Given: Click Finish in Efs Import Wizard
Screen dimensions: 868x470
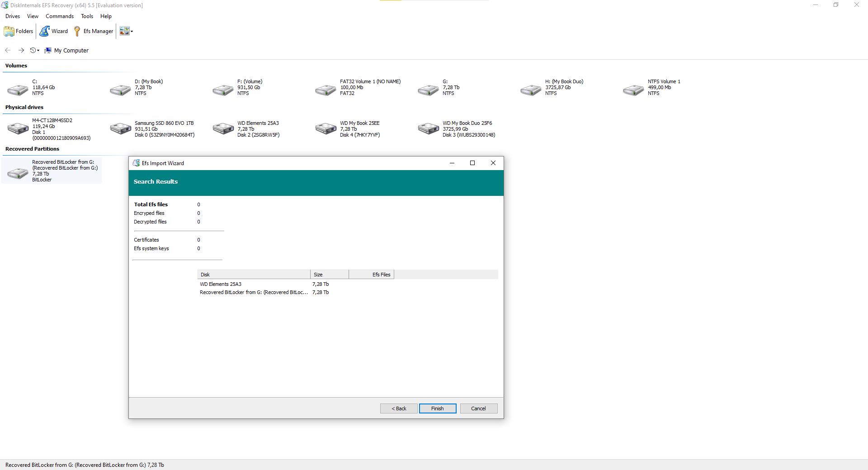Looking at the screenshot, I should coord(438,408).
